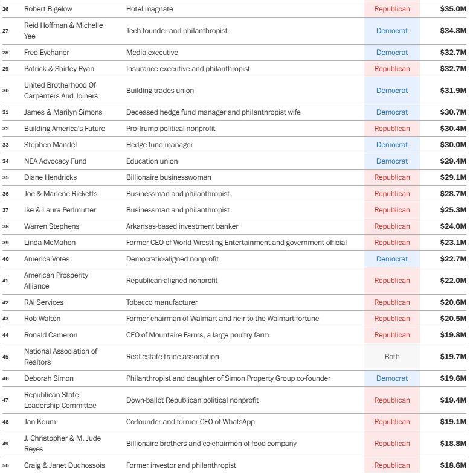Click the $28.7M amount for Ricketts

coord(452,194)
